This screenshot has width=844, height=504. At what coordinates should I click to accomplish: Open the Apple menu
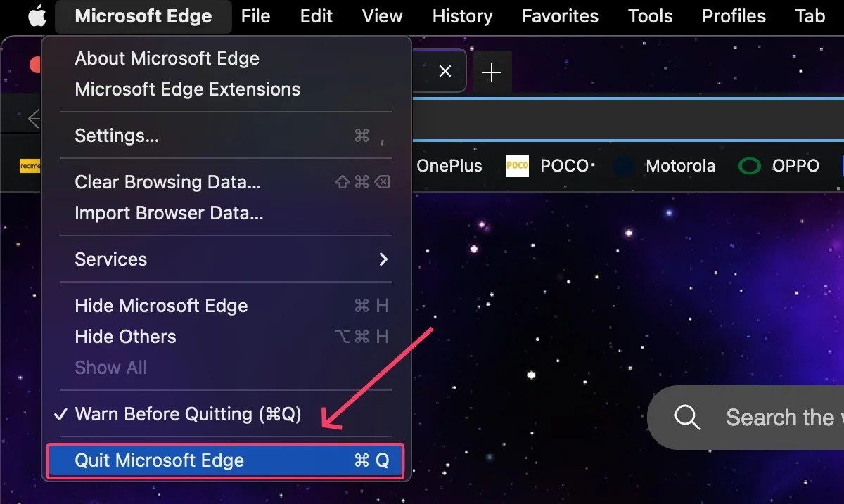(x=37, y=16)
